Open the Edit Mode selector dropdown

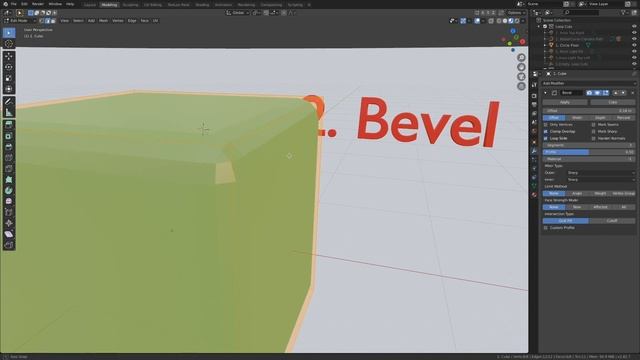pyautogui.click(x=20, y=20)
